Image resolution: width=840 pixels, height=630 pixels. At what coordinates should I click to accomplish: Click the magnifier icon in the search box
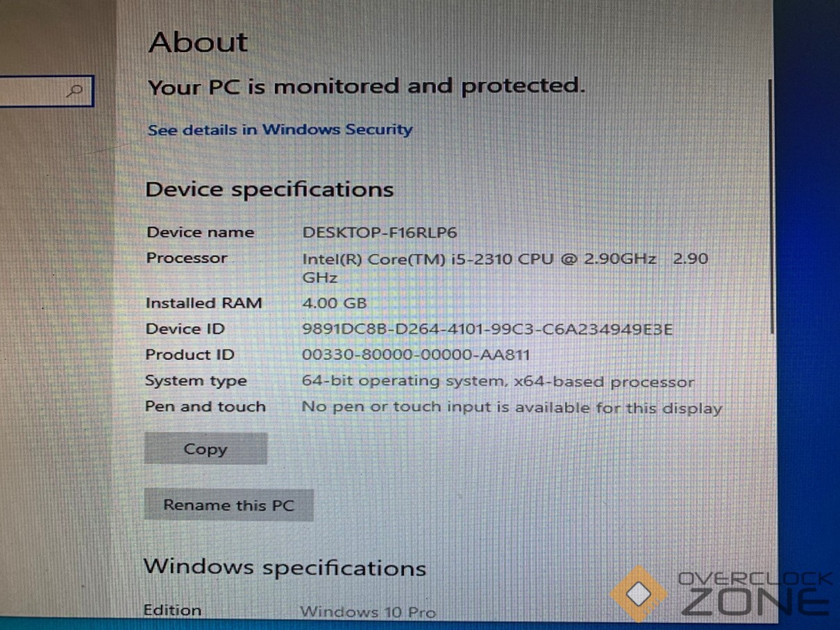click(76, 90)
